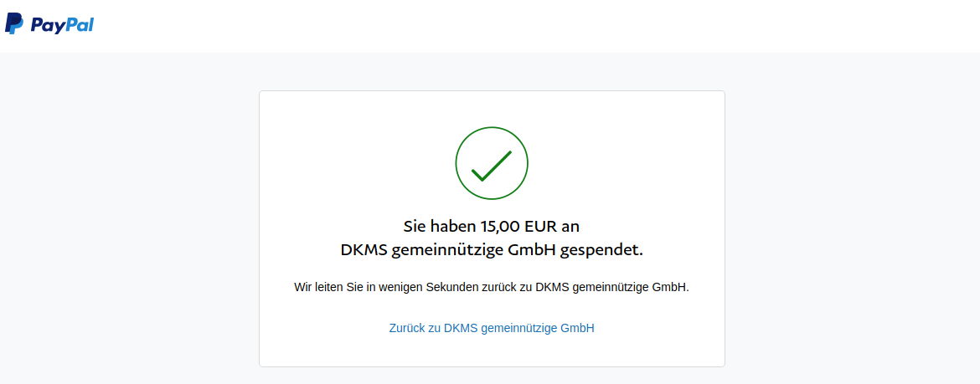Click the word "Zurück" in the blue link
This screenshot has height=384, width=980.
click(x=407, y=329)
